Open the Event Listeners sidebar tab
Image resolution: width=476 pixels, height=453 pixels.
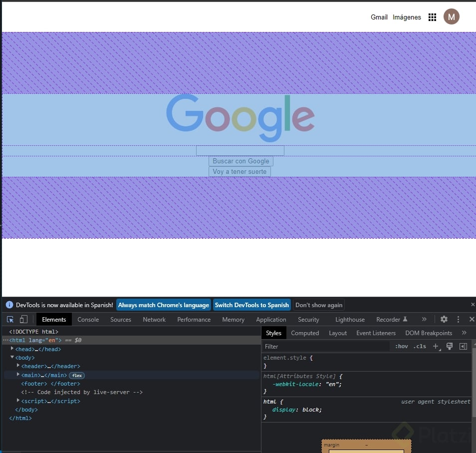coord(376,333)
